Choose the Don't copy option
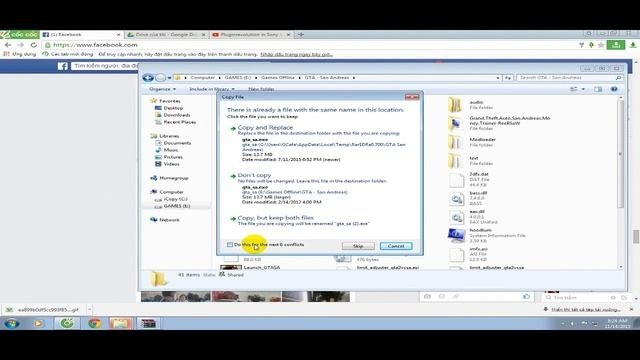The width and height of the screenshot is (640, 360). (x=254, y=175)
